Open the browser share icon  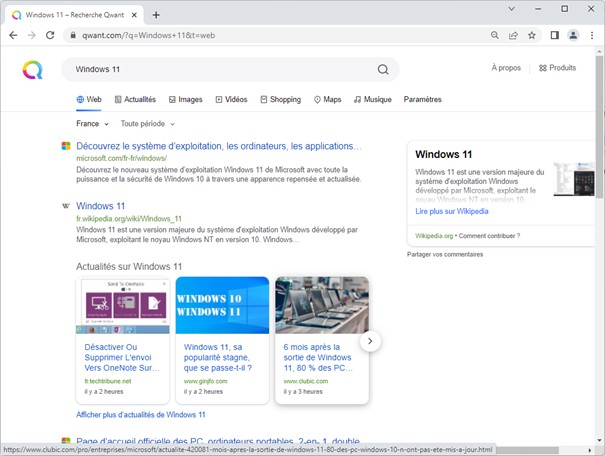(513, 35)
